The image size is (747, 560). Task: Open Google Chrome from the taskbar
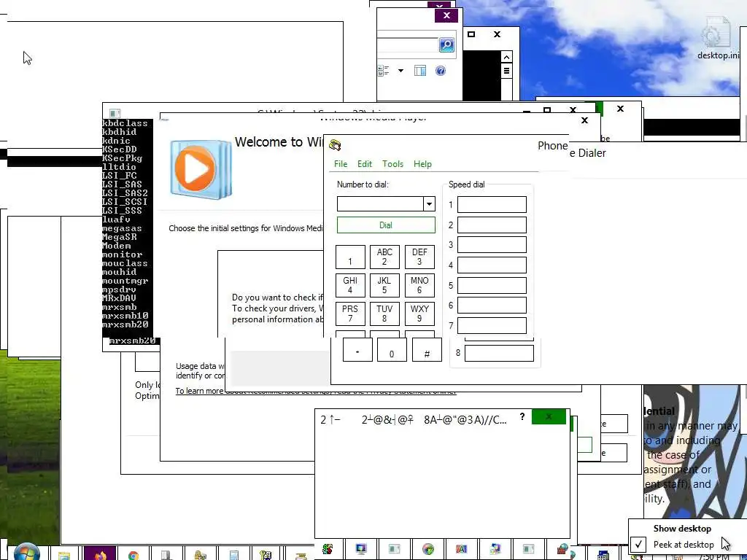tap(133, 554)
